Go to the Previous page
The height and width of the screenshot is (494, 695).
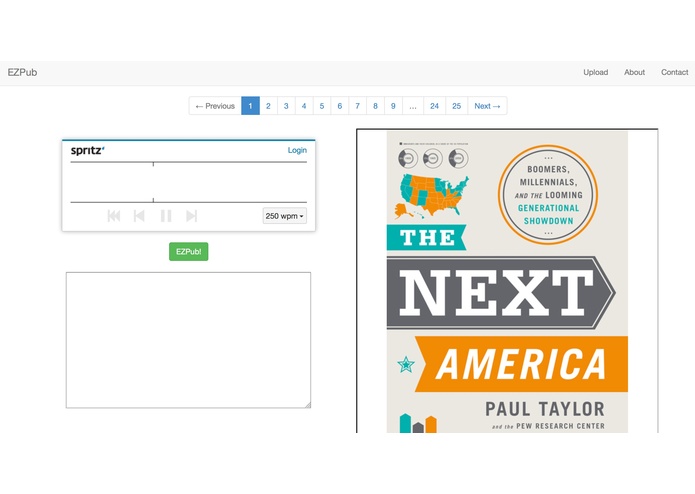[x=215, y=106]
